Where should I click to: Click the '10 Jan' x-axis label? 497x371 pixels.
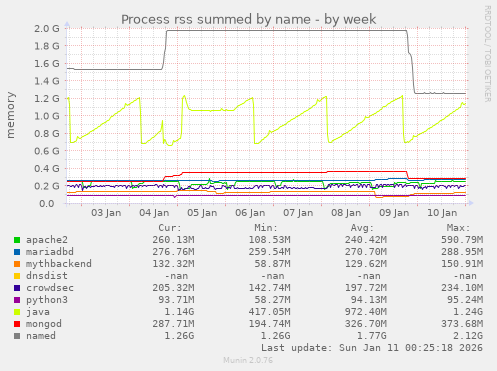point(442,213)
